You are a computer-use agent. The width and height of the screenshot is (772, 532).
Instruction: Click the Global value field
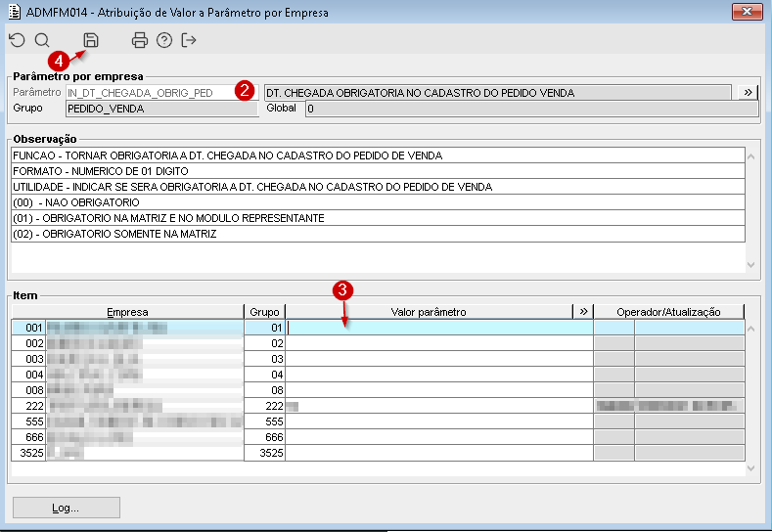tap(531, 109)
